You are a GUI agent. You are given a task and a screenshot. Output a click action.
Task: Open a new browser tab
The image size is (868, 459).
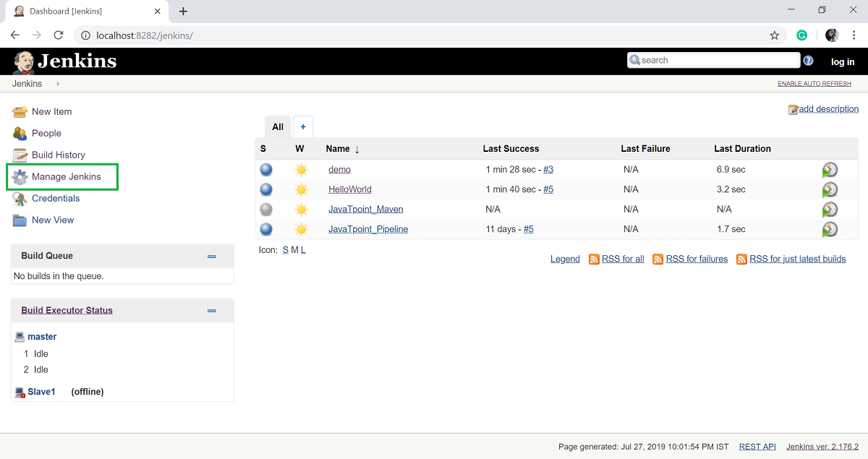(x=183, y=11)
